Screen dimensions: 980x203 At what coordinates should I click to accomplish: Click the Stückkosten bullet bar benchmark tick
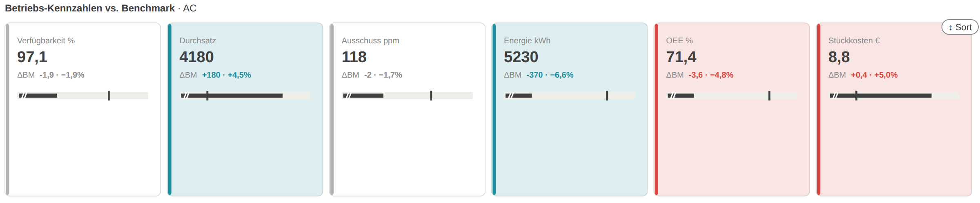(856, 96)
